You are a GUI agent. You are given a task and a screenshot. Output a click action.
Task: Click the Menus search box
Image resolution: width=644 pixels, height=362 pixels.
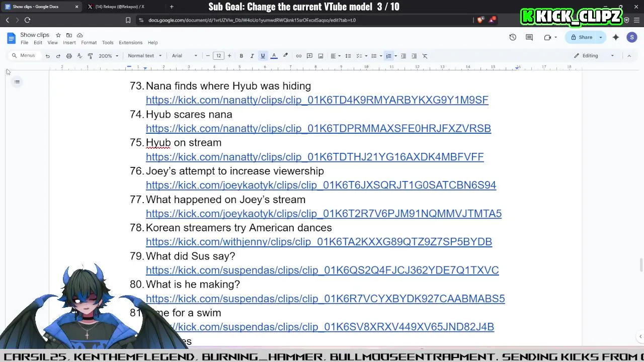coord(24,56)
